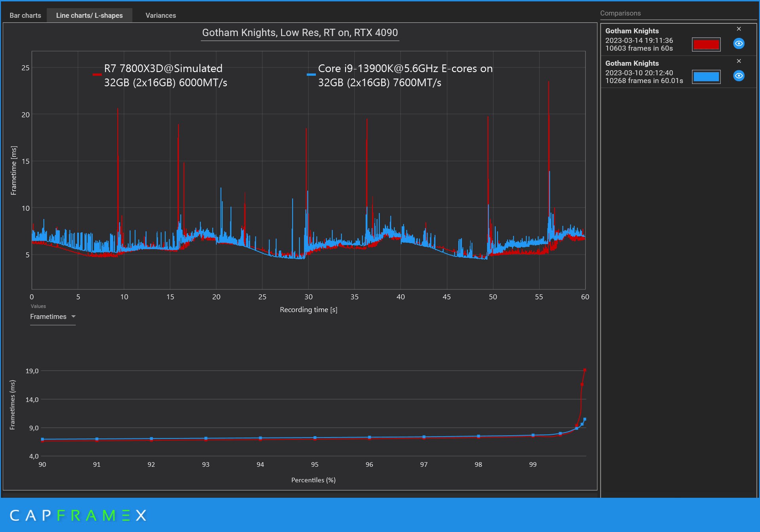Click the Frametimes (ms) vertical axis label
The image size is (760, 532).
pos(12,405)
